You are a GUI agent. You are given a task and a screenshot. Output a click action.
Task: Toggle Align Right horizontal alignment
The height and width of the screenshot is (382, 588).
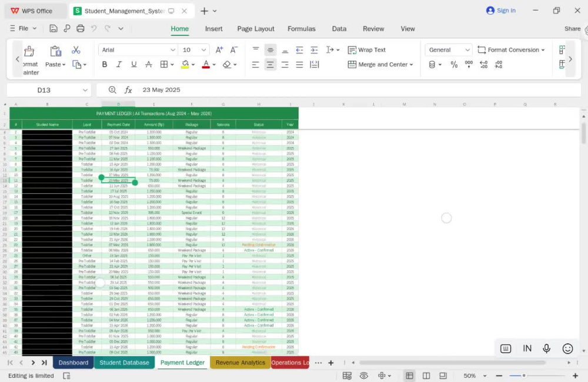(x=285, y=65)
